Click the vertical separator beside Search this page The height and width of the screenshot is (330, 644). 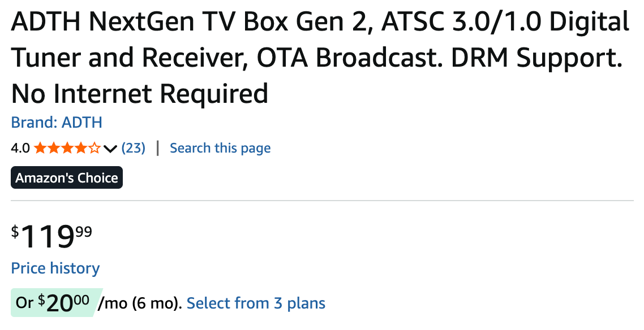coord(157,148)
